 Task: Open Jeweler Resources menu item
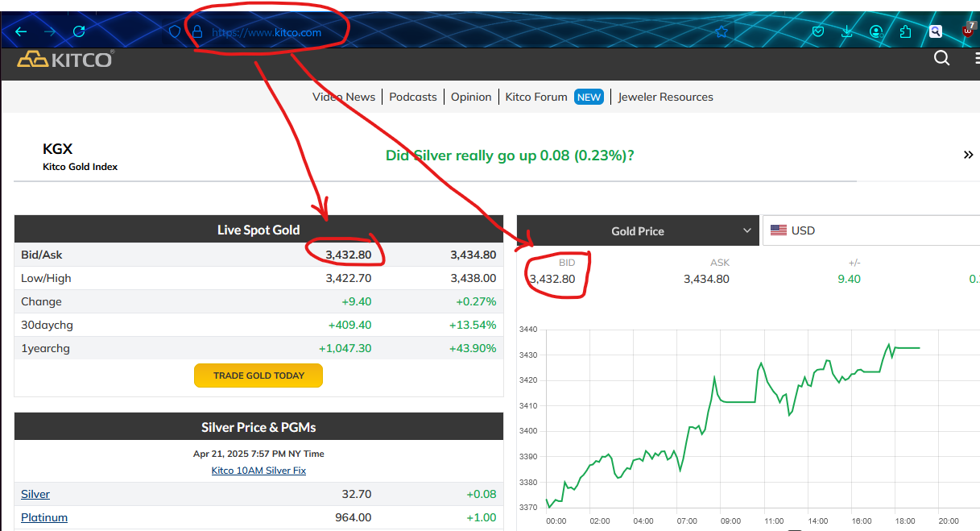(x=666, y=97)
